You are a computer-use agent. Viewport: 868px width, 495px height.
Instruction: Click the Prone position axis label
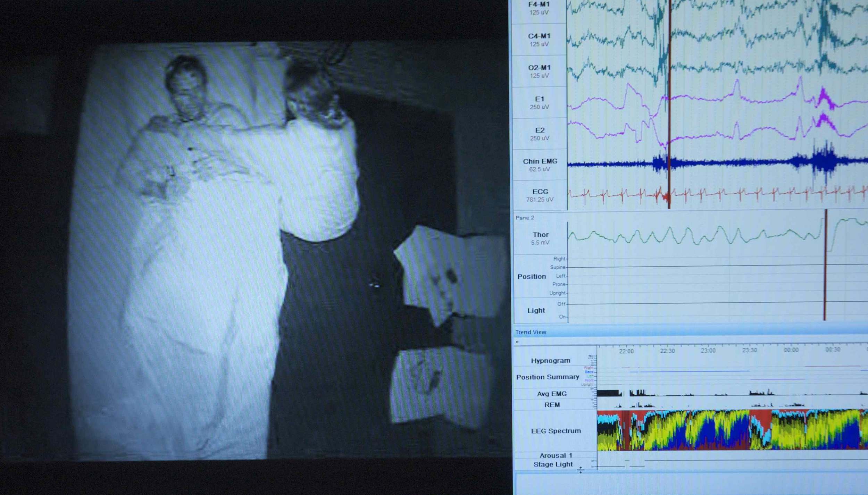559,284
